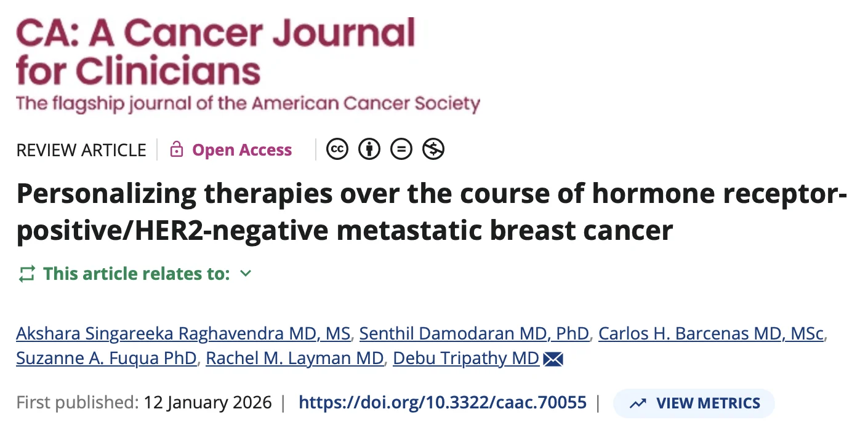
Task: Click the Attribution (person) license icon
Action: click(x=369, y=149)
